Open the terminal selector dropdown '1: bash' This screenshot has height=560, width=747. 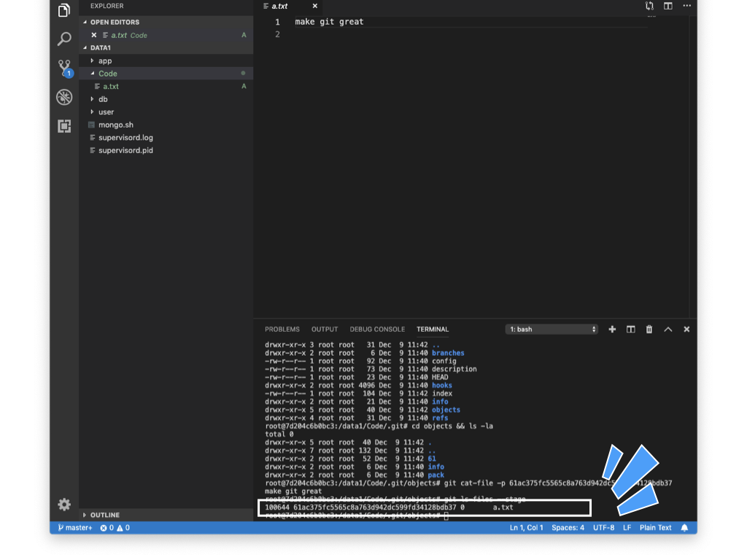(551, 329)
